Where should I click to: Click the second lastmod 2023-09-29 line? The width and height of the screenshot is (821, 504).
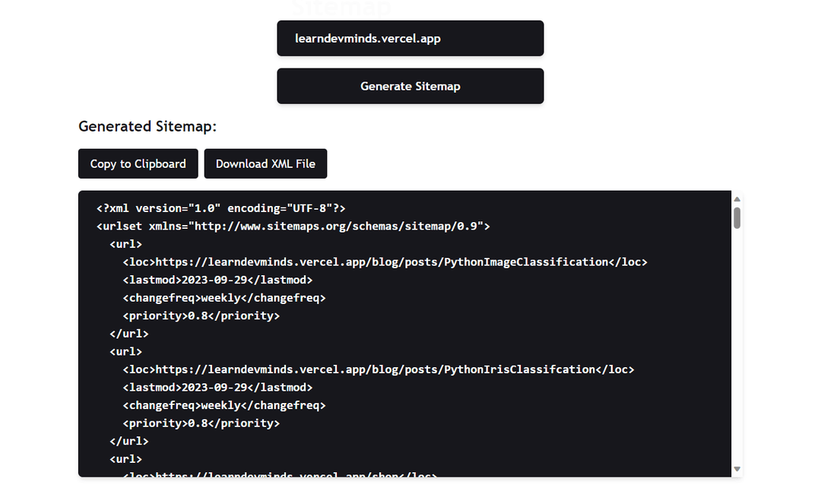[x=217, y=388]
